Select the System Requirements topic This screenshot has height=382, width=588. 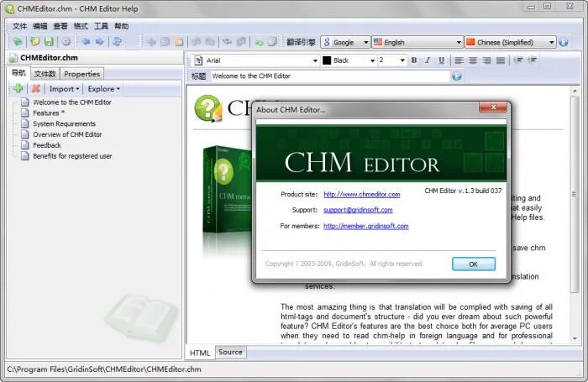pos(64,123)
